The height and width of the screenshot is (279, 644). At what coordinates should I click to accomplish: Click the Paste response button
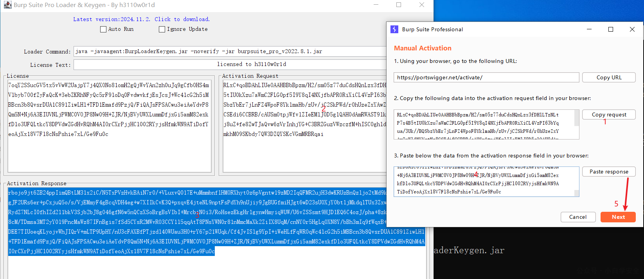point(609,172)
